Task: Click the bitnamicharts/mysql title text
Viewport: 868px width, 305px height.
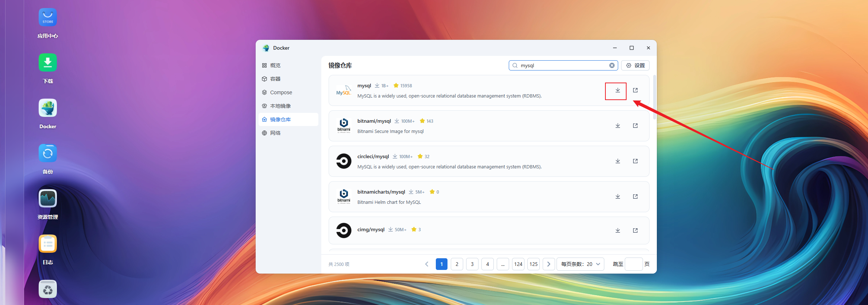Action: point(381,192)
